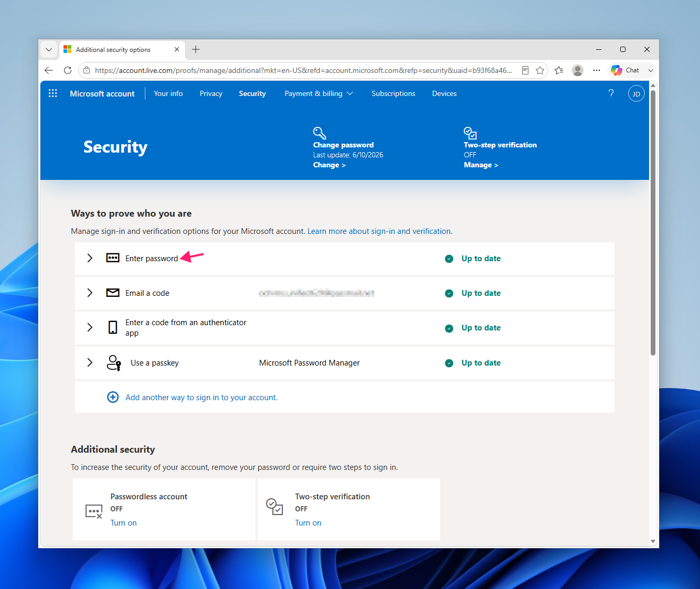This screenshot has width=700, height=589.
Task: Add this page to favorites star icon
Action: point(540,70)
